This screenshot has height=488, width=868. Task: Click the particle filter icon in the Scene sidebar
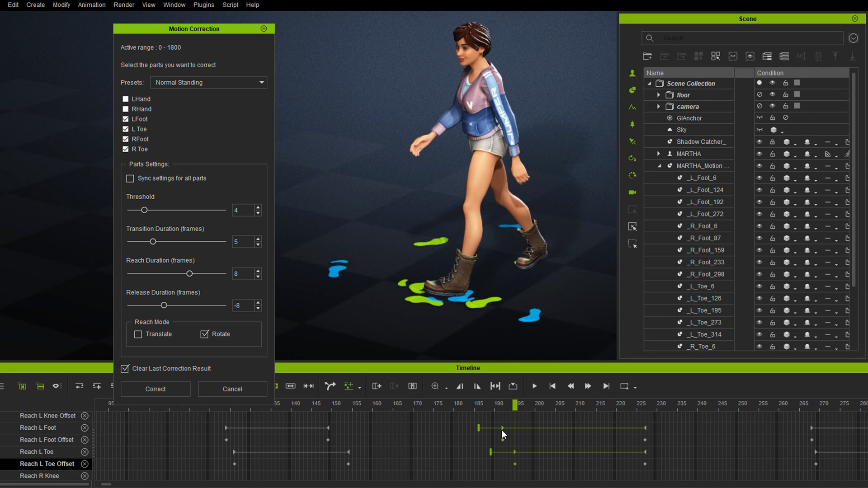[x=632, y=175]
